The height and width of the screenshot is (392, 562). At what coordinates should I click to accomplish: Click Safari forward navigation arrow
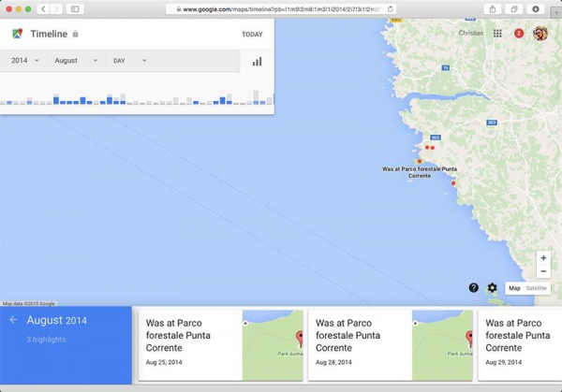56,9
